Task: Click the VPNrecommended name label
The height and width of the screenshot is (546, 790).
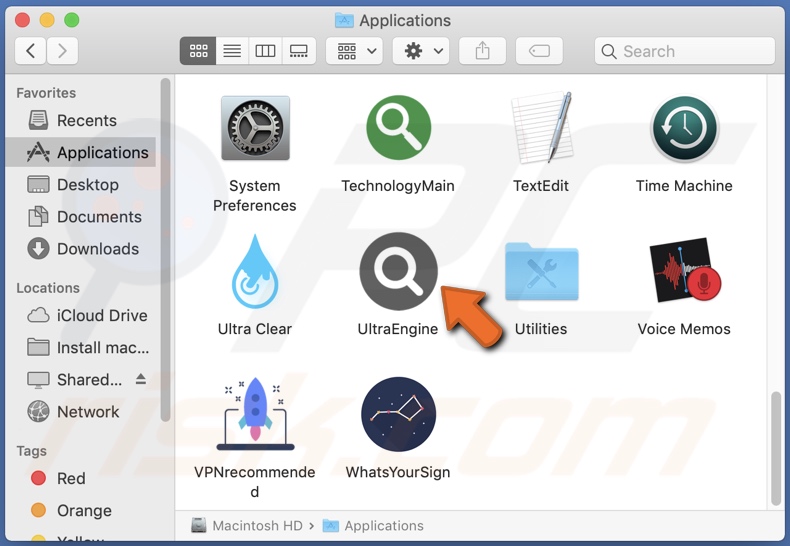Action: (x=255, y=482)
